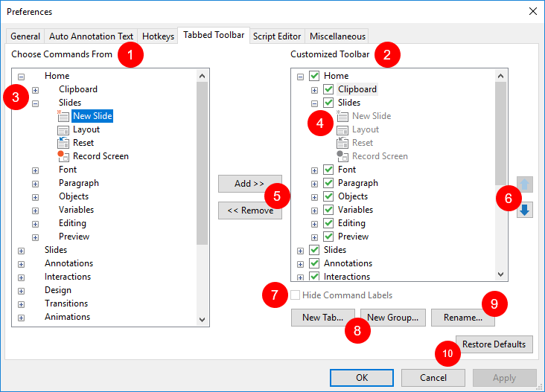This screenshot has height=392, width=545.
Task: Uncheck the Editing checkbox in Customized Toolbar
Action: [328, 223]
